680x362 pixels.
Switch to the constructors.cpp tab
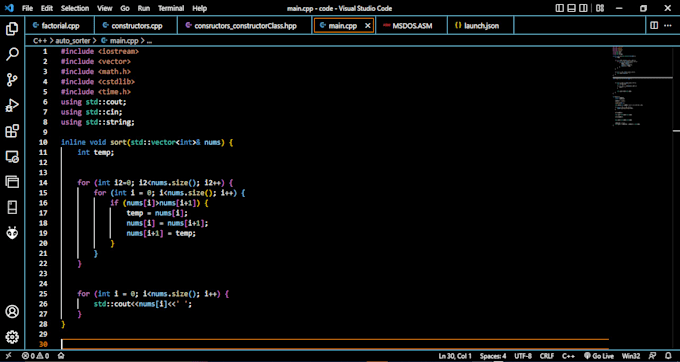coord(136,26)
